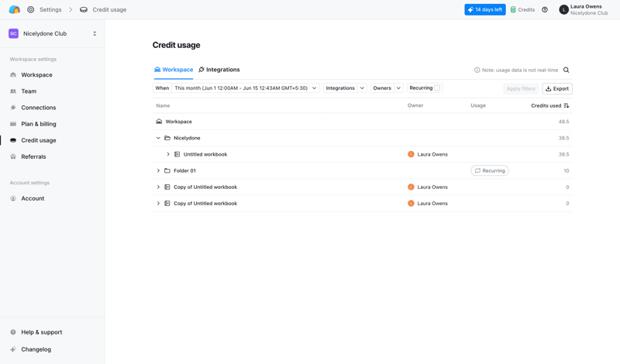Click the 10 credits value for Folder 01
620x364 pixels.
[x=567, y=170]
